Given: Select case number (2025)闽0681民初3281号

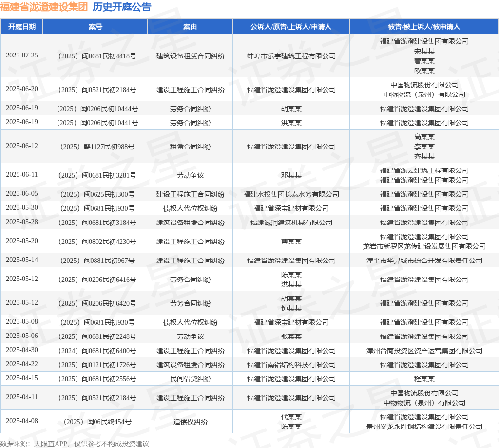Looking at the screenshot, I should (x=97, y=175).
